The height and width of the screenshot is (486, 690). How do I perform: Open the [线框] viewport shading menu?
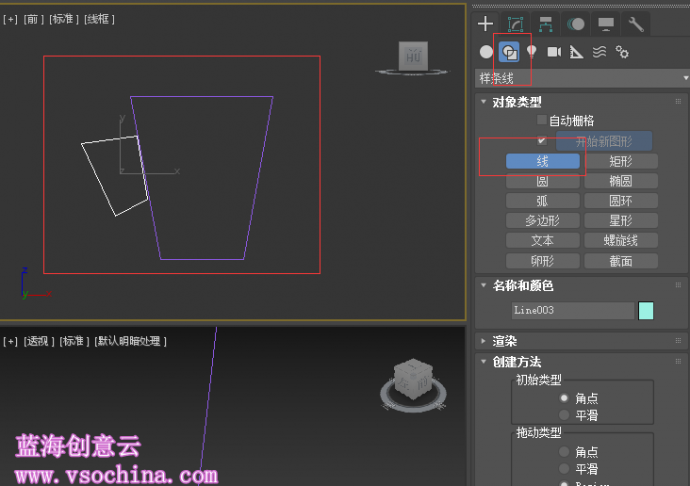click(x=99, y=19)
